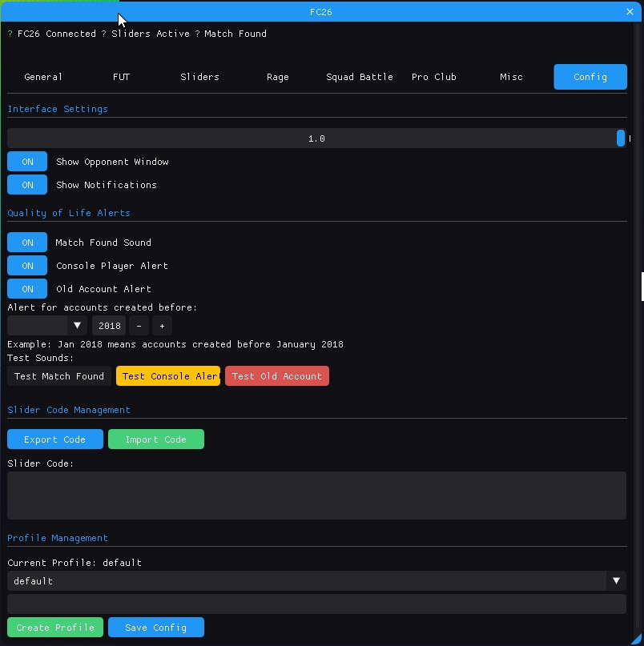Select the Pro Club tab
644x646 pixels.
433,77
